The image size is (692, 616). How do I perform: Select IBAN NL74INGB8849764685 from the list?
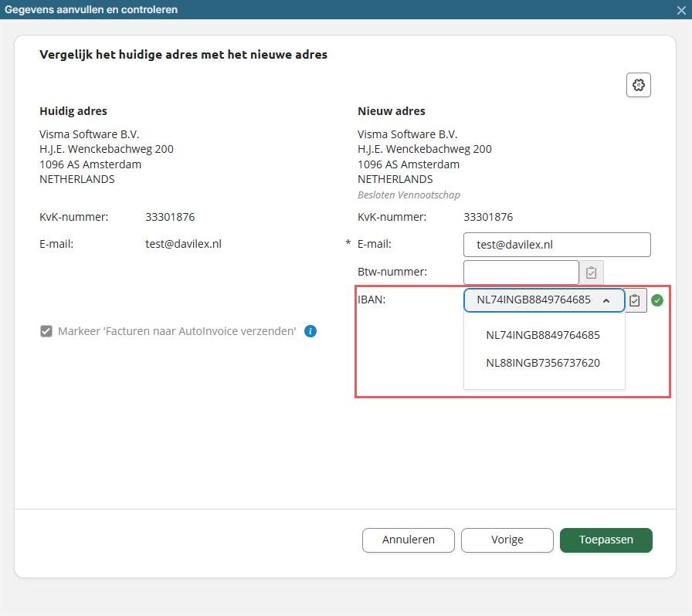point(543,335)
